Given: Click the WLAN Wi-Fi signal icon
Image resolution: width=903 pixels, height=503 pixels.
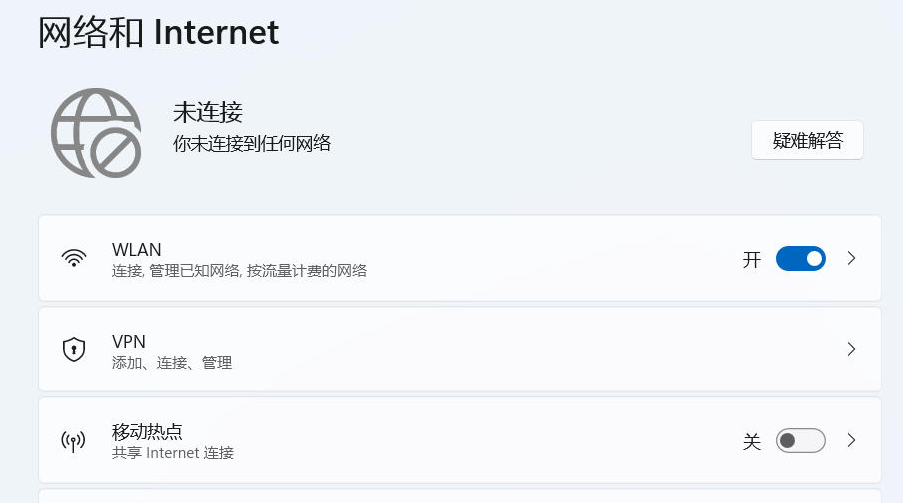Looking at the screenshot, I should pos(73,258).
